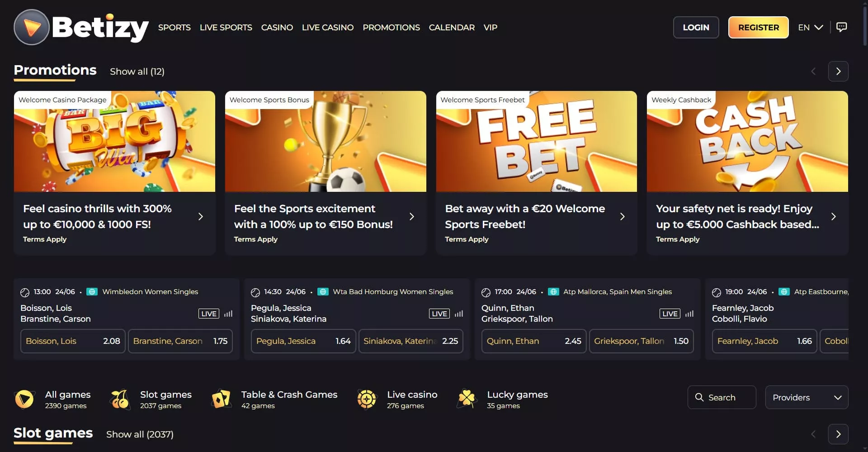Select Pegula, Jessica odds 1.64
Image resolution: width=868 pixels, height=452 pixels.
pyautogui.click(x=303, y=341)
